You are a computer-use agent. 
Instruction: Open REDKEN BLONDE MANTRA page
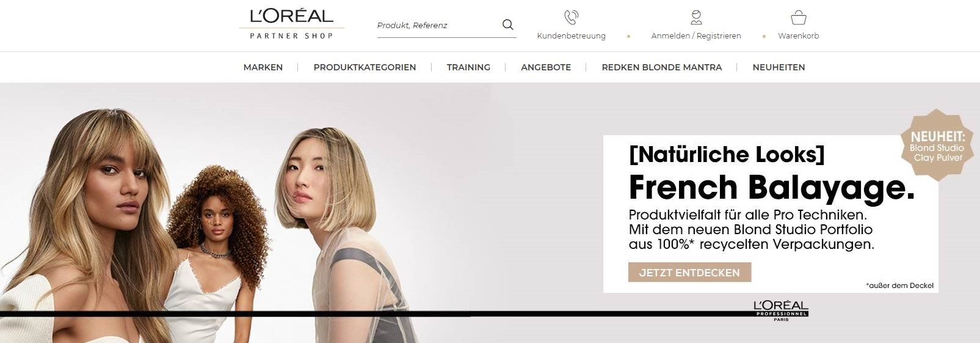pyautogui.click(x=662, y=67)
